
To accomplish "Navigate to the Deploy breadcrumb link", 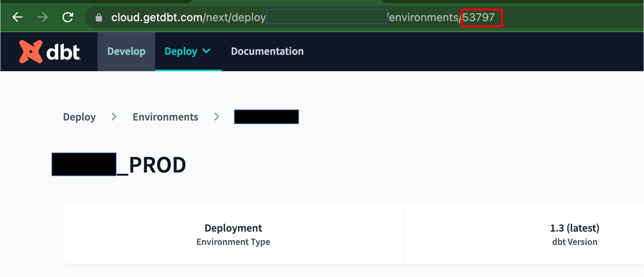I will point(79,117).
